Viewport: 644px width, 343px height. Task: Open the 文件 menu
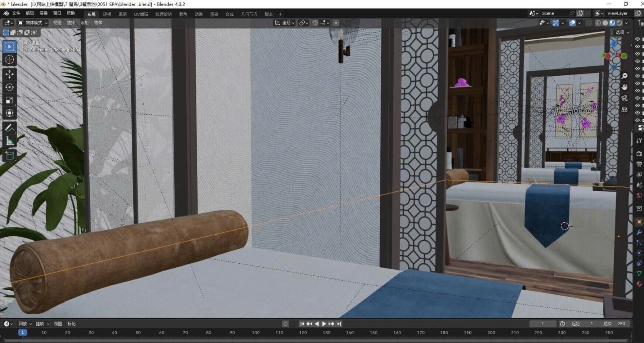tap(16, 13)
